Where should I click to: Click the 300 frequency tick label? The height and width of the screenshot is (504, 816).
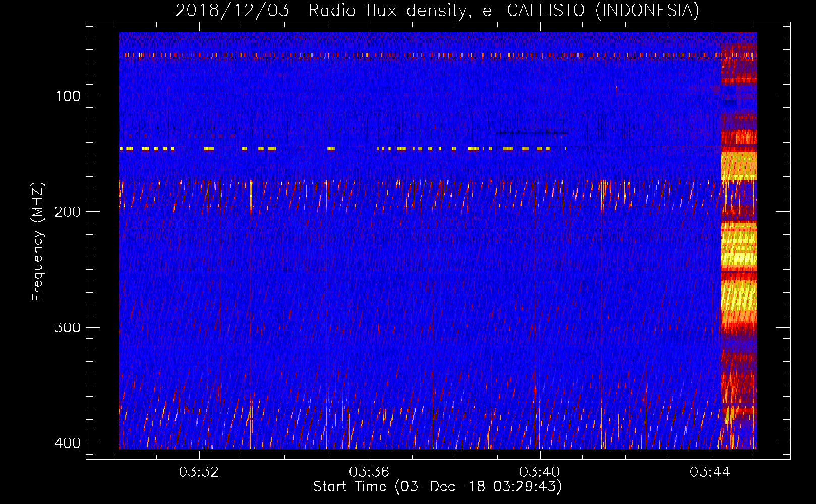click(x=68, y=328)
